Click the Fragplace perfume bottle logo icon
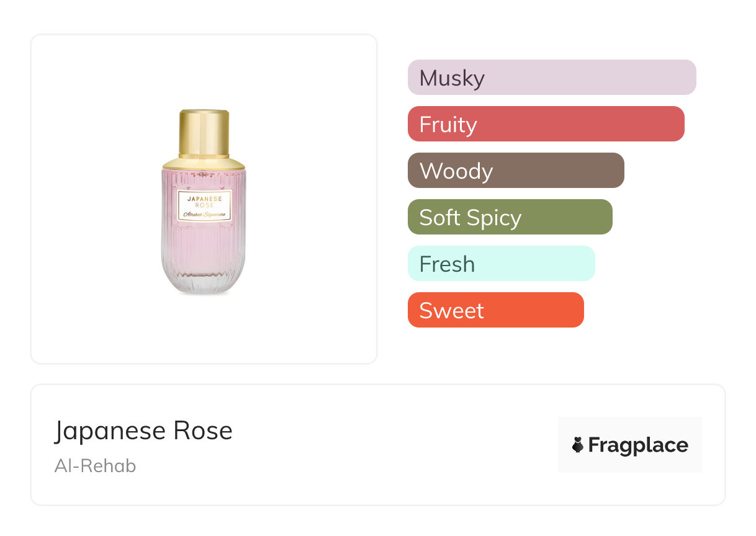The image size is (756, 536). (578, 445)
